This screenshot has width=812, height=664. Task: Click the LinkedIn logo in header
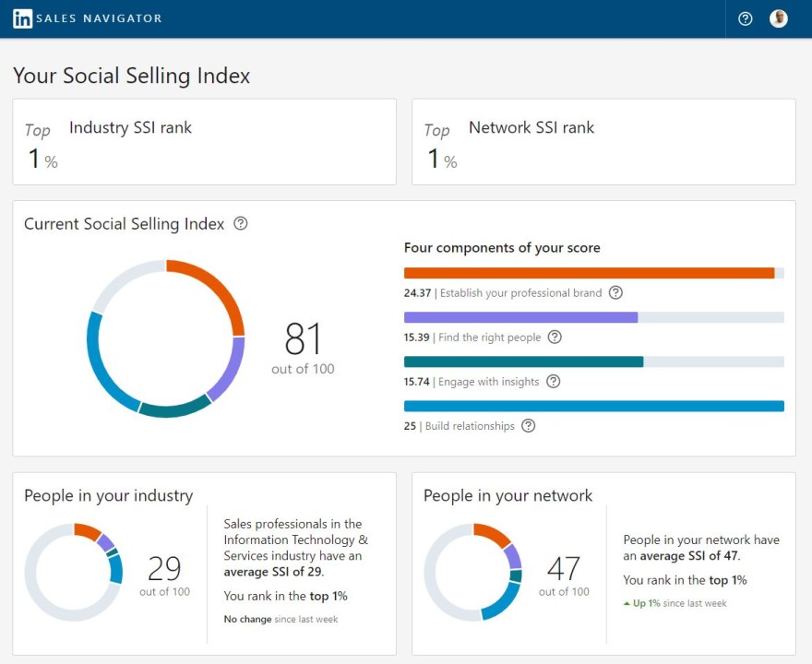click(22, 18)
